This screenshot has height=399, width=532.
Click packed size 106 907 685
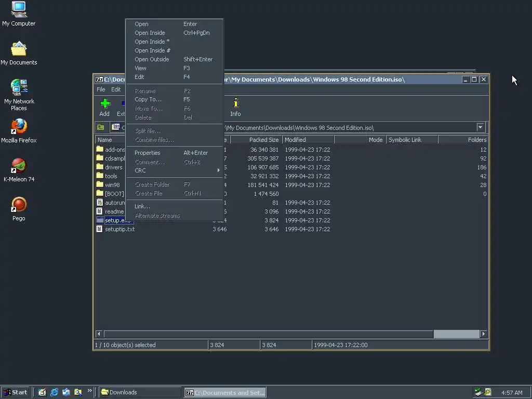click(263, 167)
